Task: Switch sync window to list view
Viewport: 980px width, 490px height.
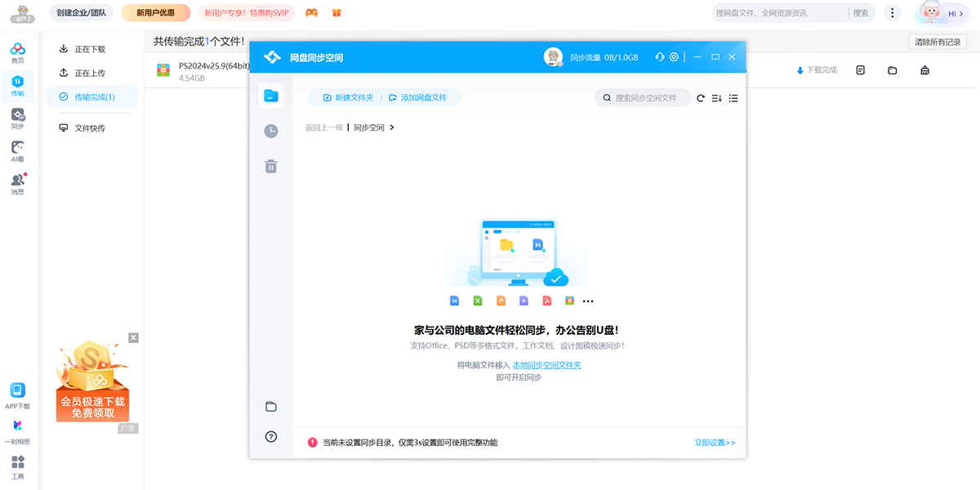Action: tap(733, 98)
